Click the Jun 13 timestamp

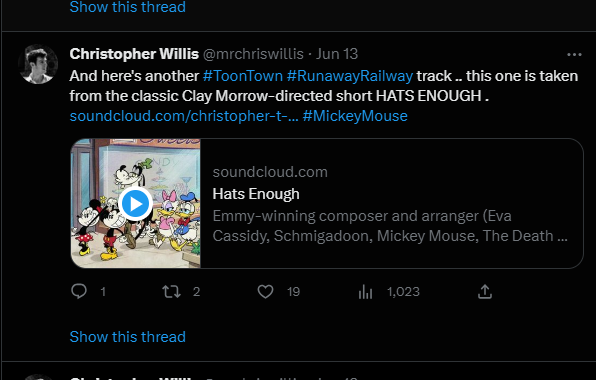337,54
